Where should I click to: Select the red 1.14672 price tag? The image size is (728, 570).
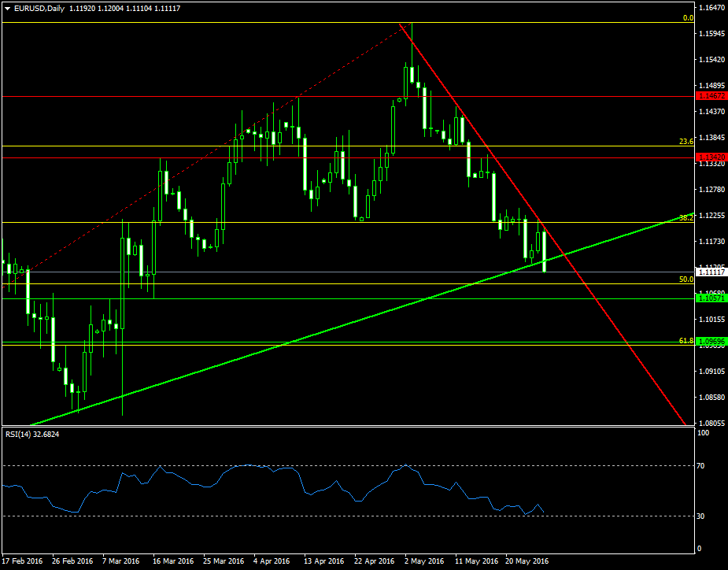pyautogui.click(x=711, y=95)
